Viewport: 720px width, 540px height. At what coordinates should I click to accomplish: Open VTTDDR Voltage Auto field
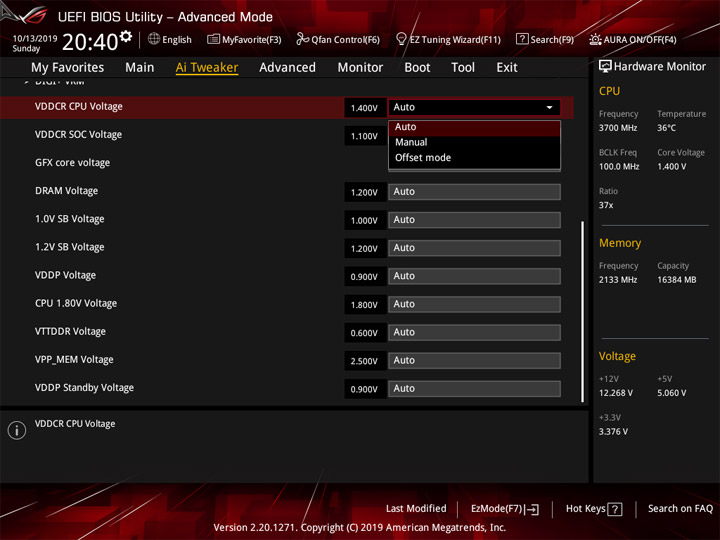point(474,332)
